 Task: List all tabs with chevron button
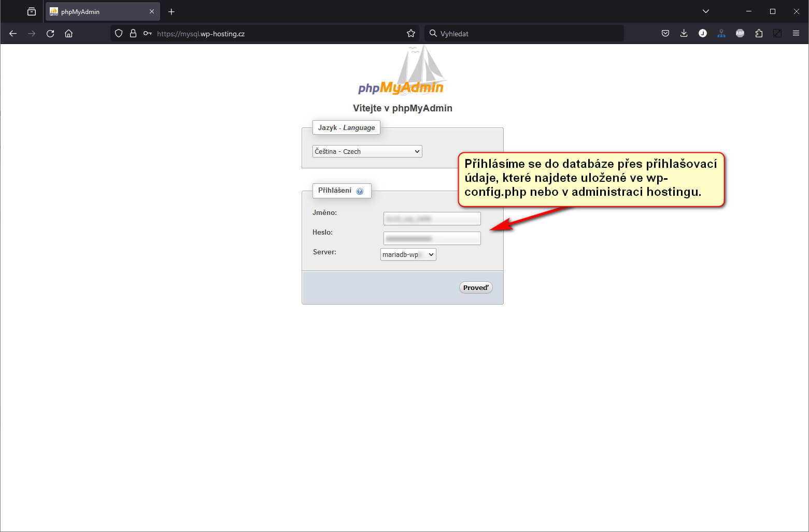[705, 11]
